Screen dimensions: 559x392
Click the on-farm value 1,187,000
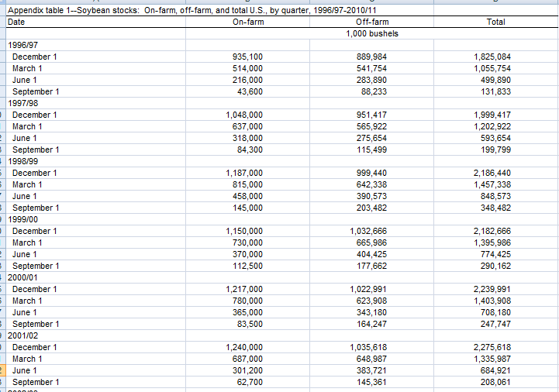coord(244,173)
